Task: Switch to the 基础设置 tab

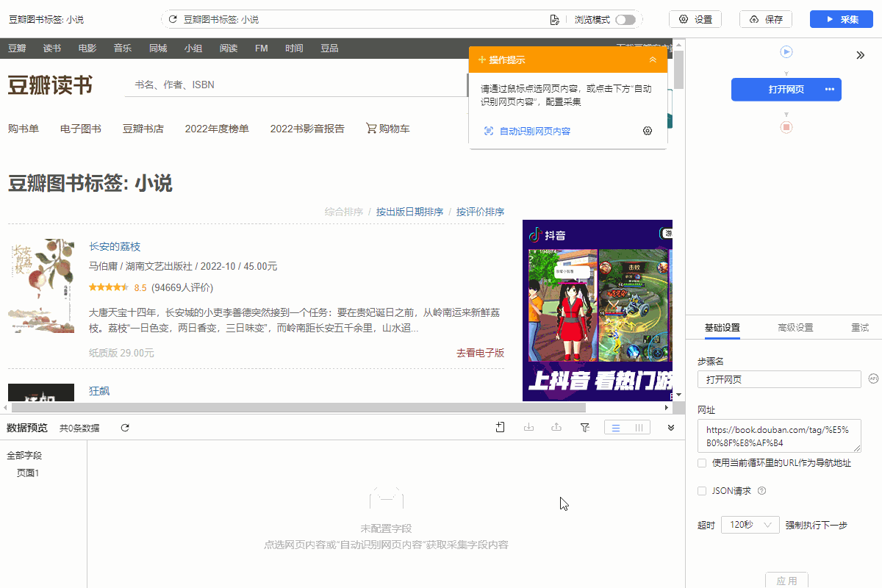Action: (723, 328)
